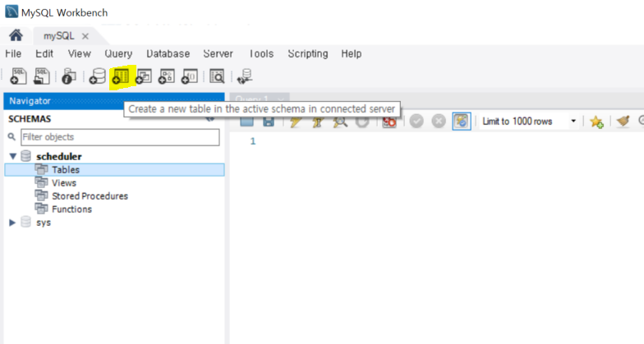Click line 1 in the query editor

[253, 141]
